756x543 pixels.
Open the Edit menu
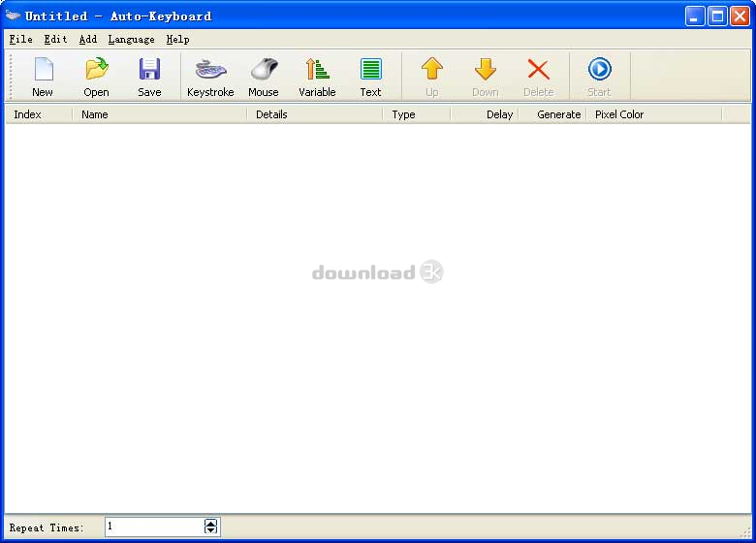click(55, 40)
